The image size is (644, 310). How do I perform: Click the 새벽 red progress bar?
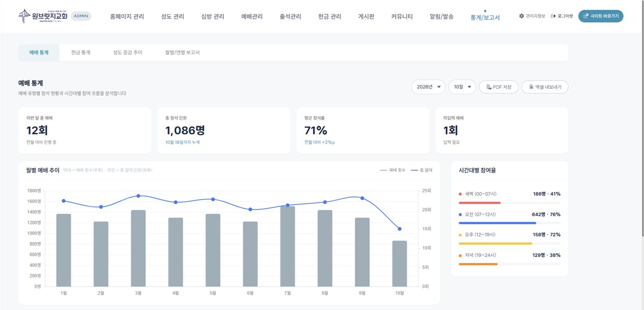pyautogui.click(x=479, y=203)
